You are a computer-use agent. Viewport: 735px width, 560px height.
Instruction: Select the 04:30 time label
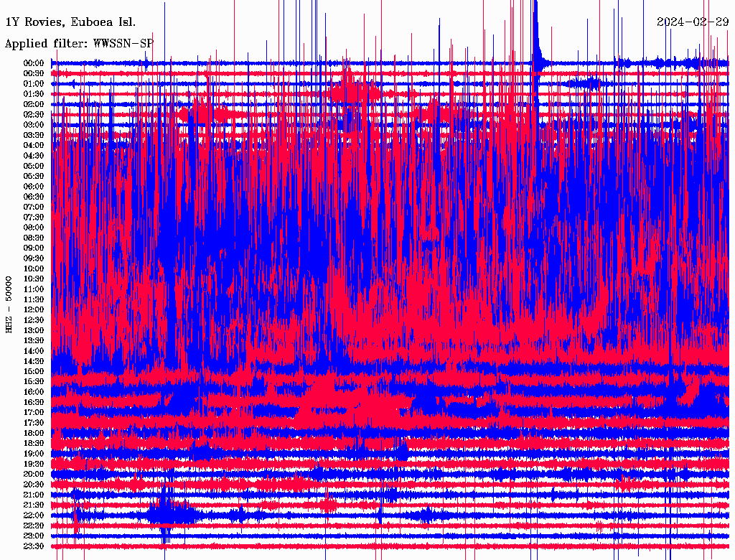pos(34,156)
